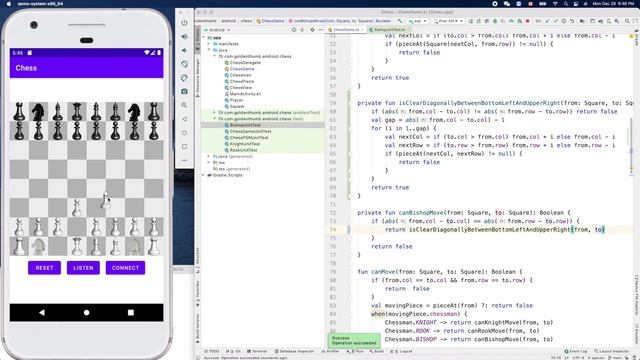The width and height of the screenshot is (640, 360).
Task: Click the build hammer icon in the toolbar
Action: click(400, 21)
